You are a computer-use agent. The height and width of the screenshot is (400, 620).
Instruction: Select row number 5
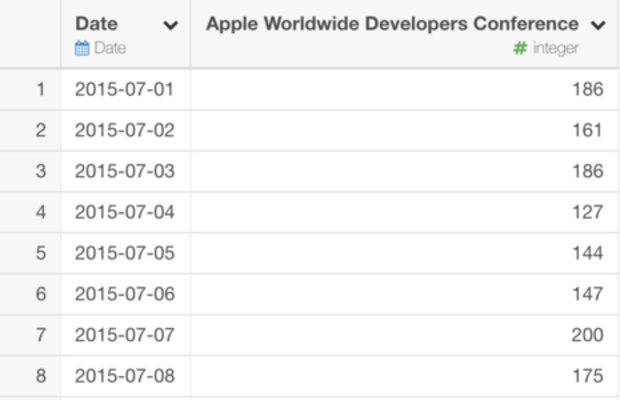[40, 253]
